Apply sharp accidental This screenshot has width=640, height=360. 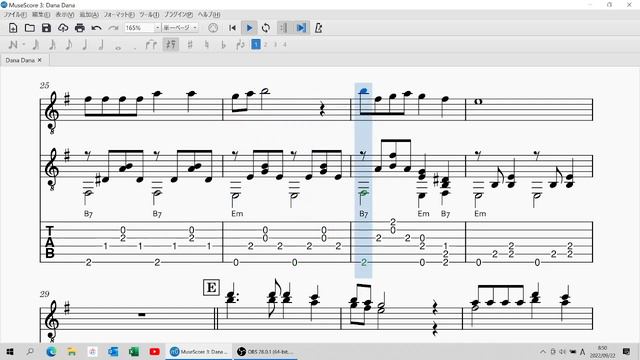point(190,44)
